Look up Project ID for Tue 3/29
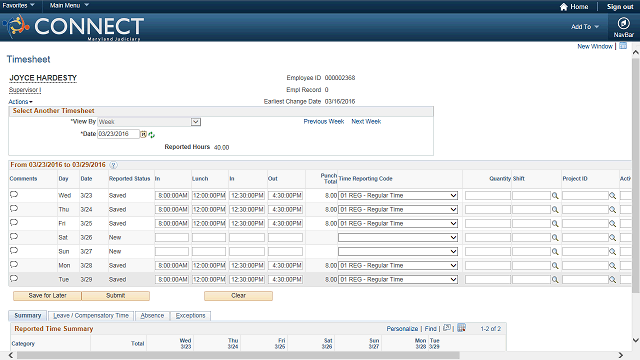This screenshot has width=640, height=360. tap(613, 280)
